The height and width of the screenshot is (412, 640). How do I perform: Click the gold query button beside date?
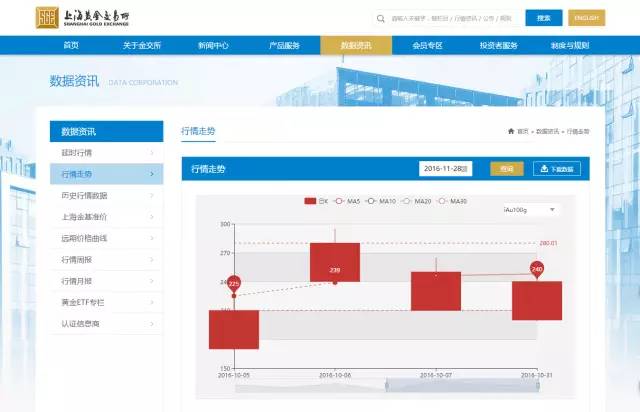(507, 169)
